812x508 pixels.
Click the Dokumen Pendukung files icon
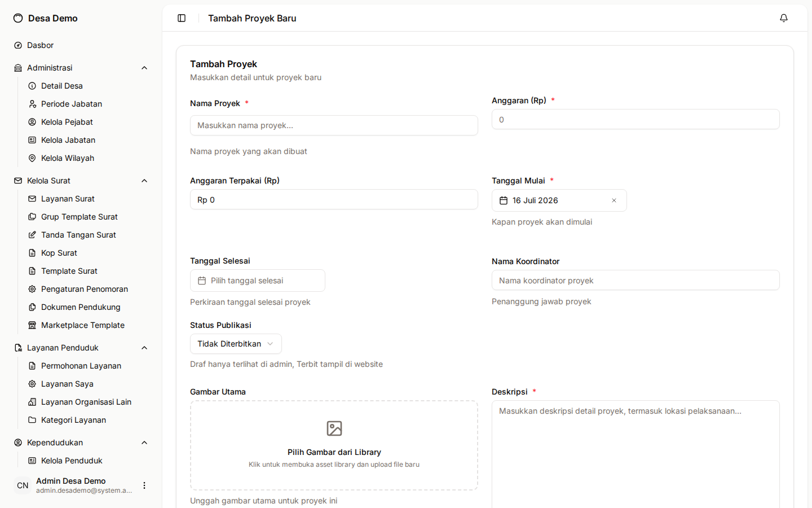point(32,307)
